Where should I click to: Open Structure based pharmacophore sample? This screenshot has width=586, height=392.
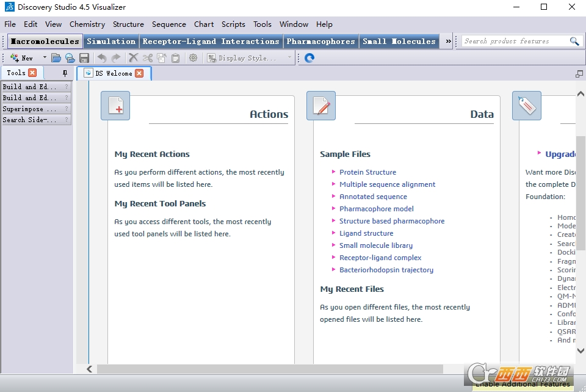[x=392, y=221]
